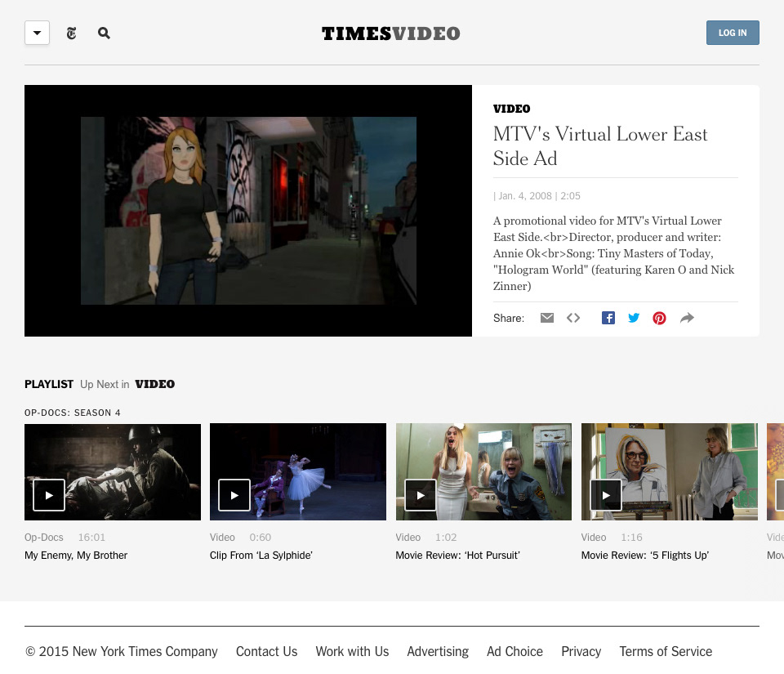Click 'Movie Review: 5 Flights Up' title

[645, 556]
